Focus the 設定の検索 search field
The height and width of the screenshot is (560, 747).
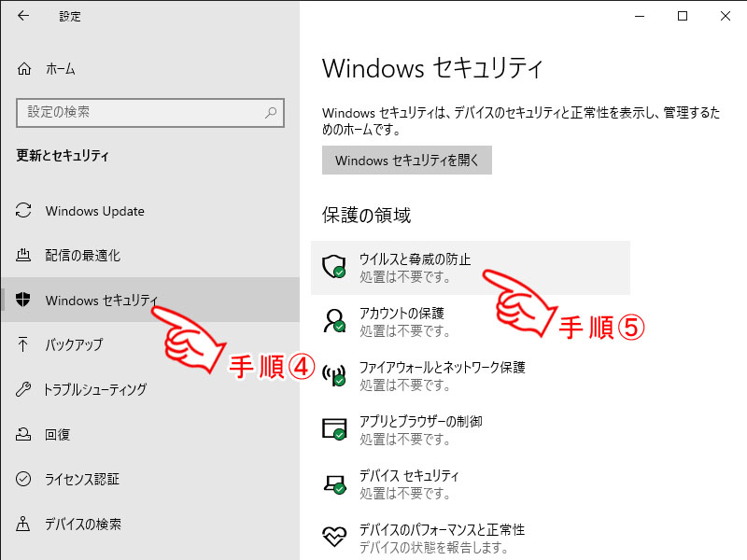pyautogui.click(x=150, y=113)
